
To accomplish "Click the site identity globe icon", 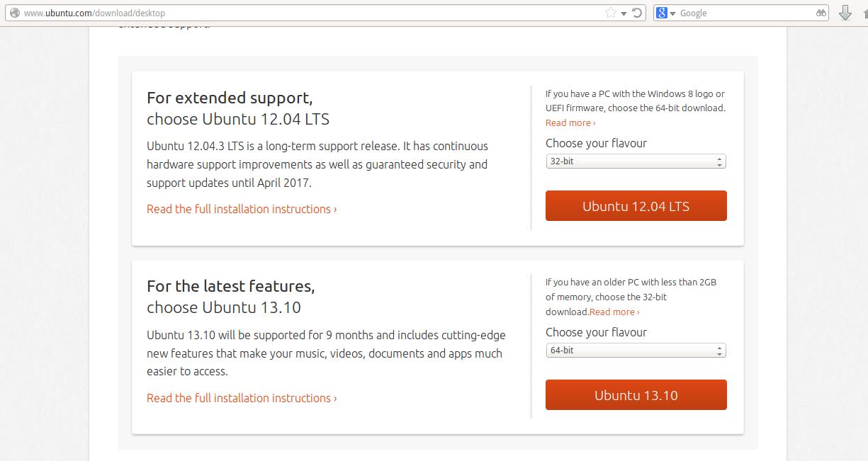I will tap(14, 13).
